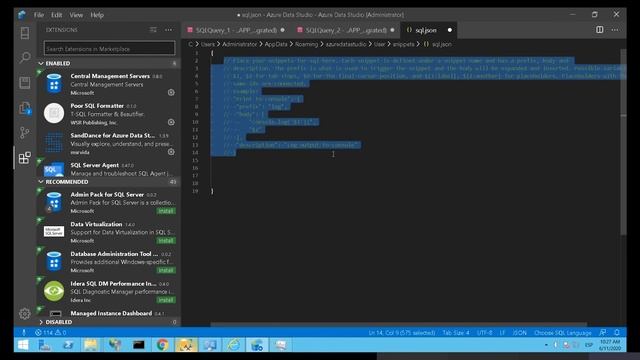
Task: Open the View menu
Action: [x=76, y=15]
